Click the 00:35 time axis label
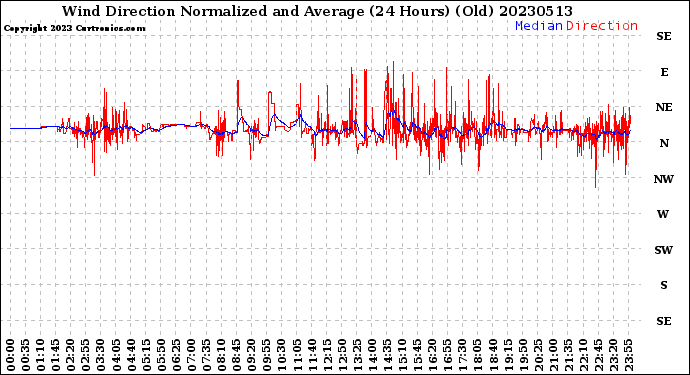The height and width of the screenshot is (375, 690). coord(26,355)
